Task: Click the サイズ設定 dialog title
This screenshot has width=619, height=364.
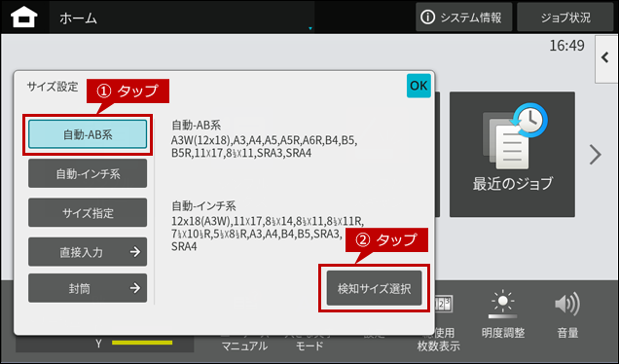Action: (53, 87)
